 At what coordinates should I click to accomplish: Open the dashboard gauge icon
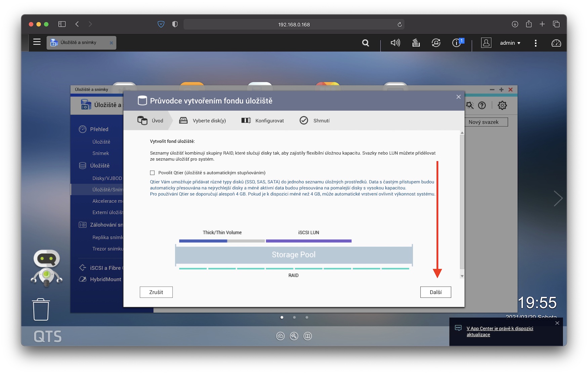point(556,43)
